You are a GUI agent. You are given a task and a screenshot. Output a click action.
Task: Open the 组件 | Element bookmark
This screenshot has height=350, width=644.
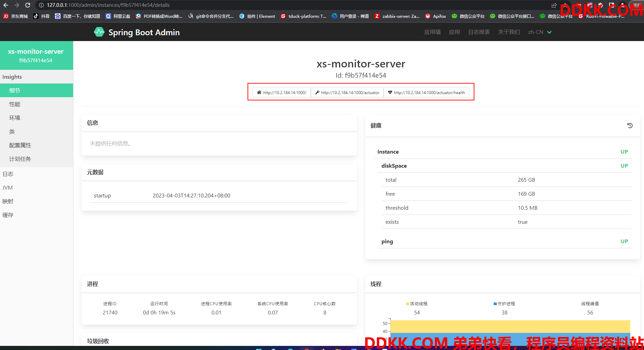tap(257, 16)
